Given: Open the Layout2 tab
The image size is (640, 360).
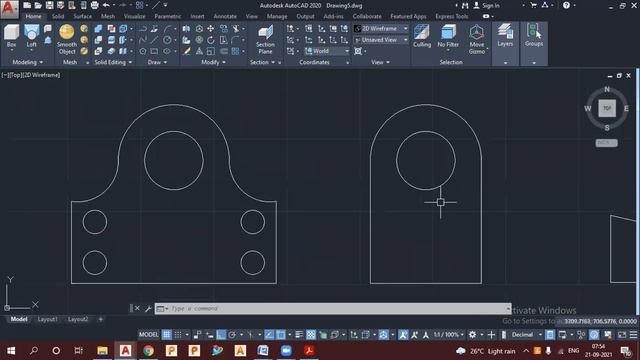Looking at the screenshot, I should tap(78, 319).
